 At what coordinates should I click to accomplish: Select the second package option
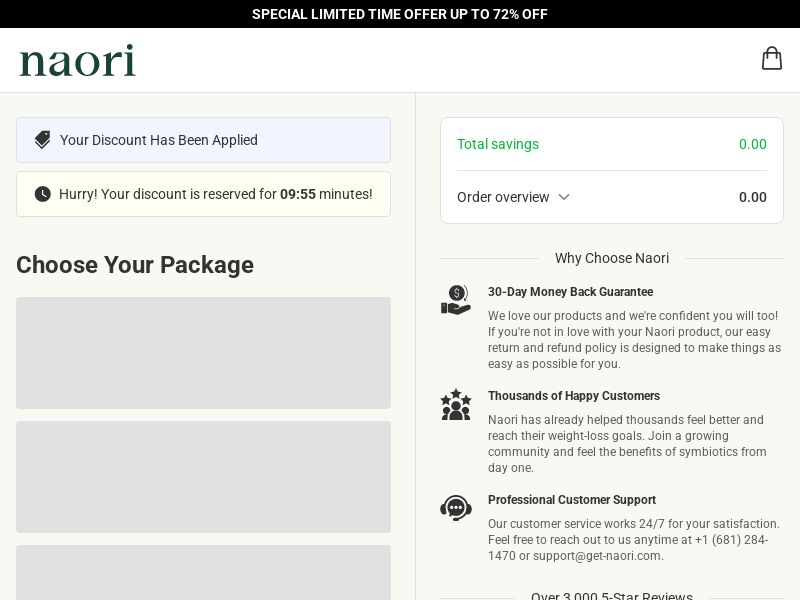tap(203, 476)
